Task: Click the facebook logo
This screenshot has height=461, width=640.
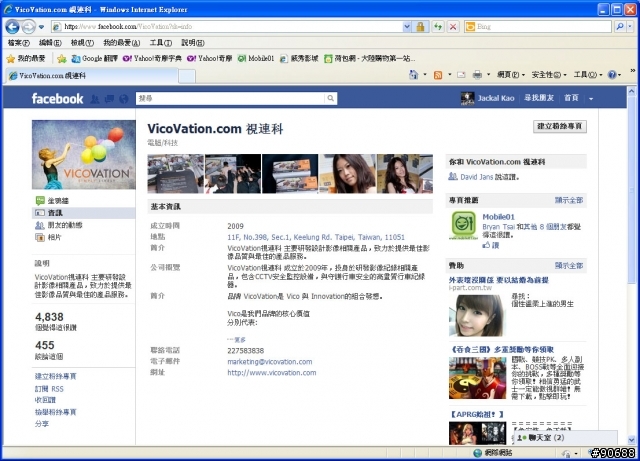Action: point(57,98)
